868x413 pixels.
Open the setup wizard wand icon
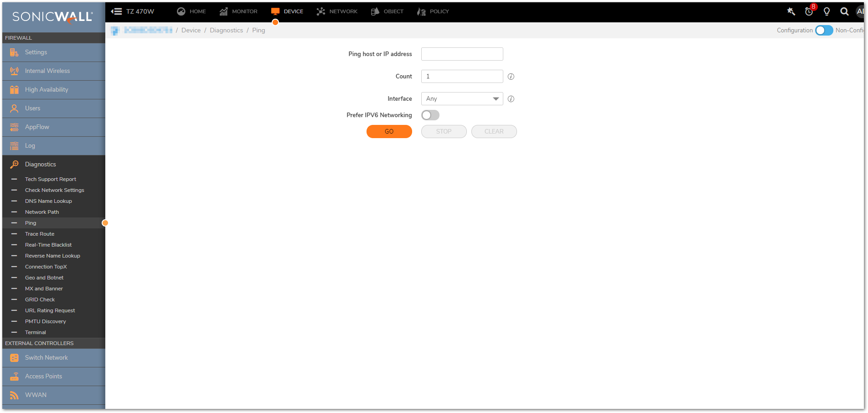[791, 11]
